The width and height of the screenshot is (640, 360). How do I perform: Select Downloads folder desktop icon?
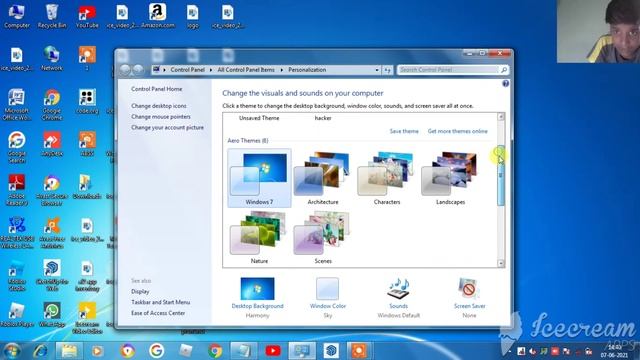tap(87, 187)
